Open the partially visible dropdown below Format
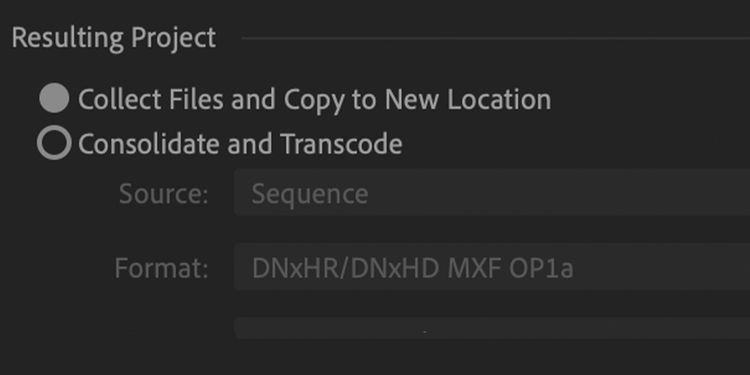 point(492,328)
